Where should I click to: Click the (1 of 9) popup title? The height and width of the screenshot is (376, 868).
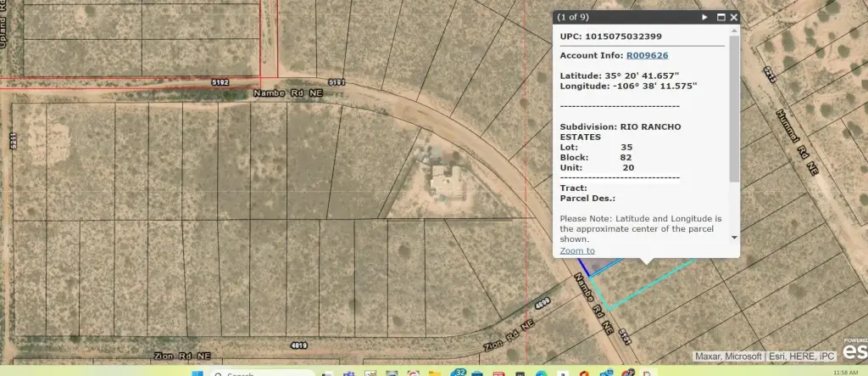(x=573, y=17)
